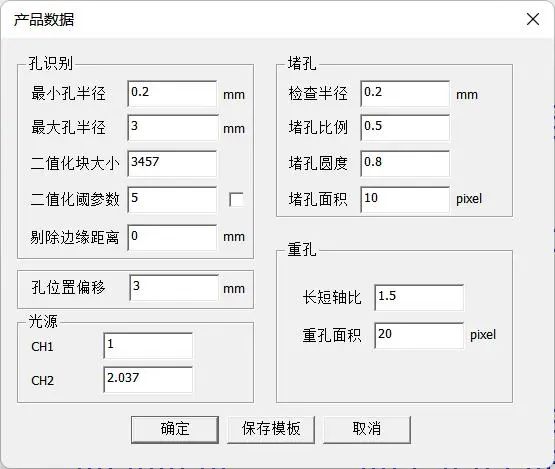555x469 pixels.
Task: Focus the 堵孔比例 input field
Action: pos(405,127)
